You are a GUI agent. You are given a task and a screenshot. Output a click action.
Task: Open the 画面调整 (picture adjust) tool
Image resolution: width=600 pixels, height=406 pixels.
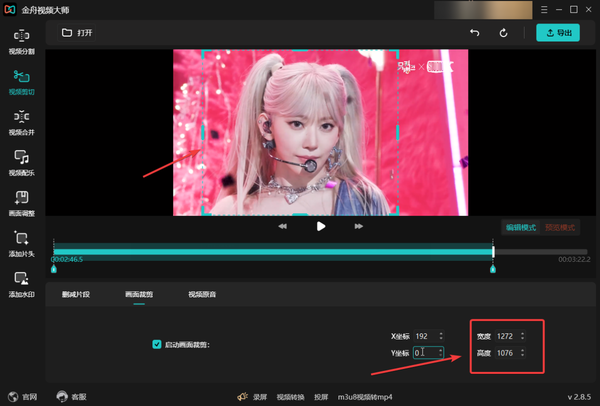point(21,203)
